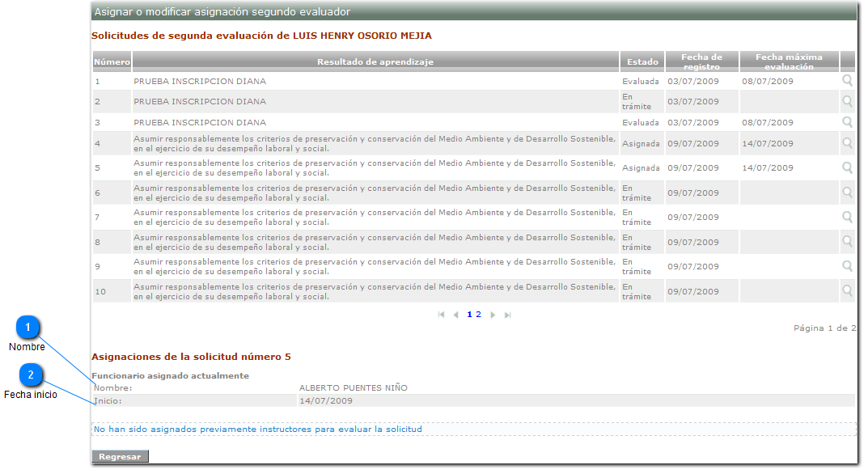Viewport: 868px width, 474px height.
Task: Click the Regresar button
Action: click(x=120, y=456)
